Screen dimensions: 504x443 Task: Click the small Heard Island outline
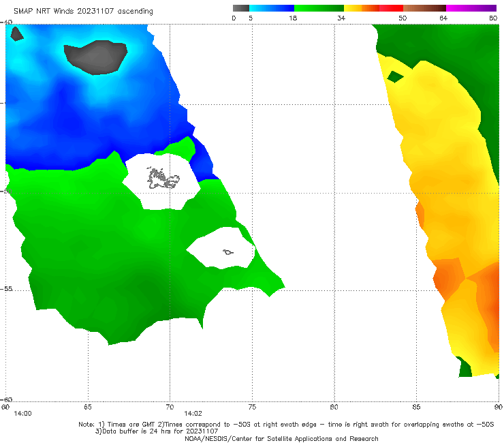(x=228, y=252)
